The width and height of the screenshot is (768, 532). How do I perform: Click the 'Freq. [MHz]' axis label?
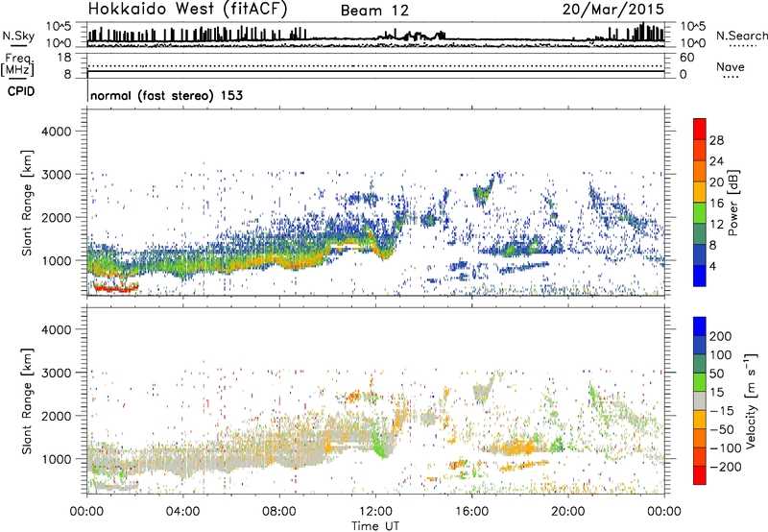[x=18, y=64]
